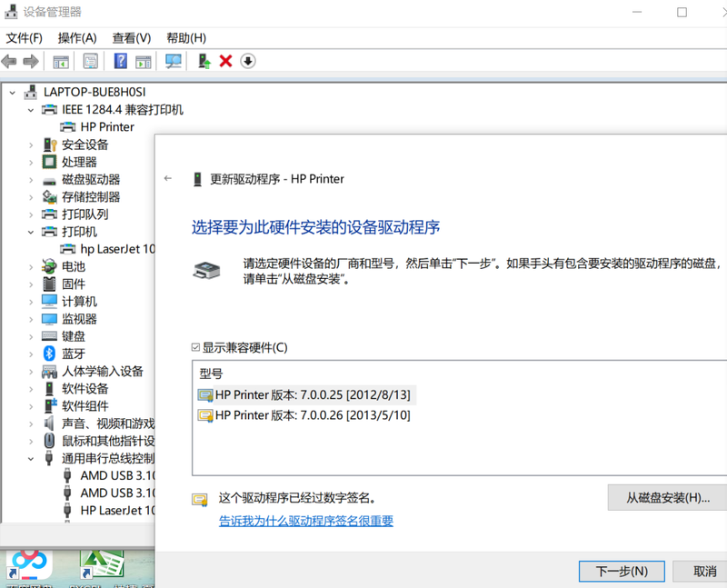Expand the 安全设备 category

coord(31,145)
